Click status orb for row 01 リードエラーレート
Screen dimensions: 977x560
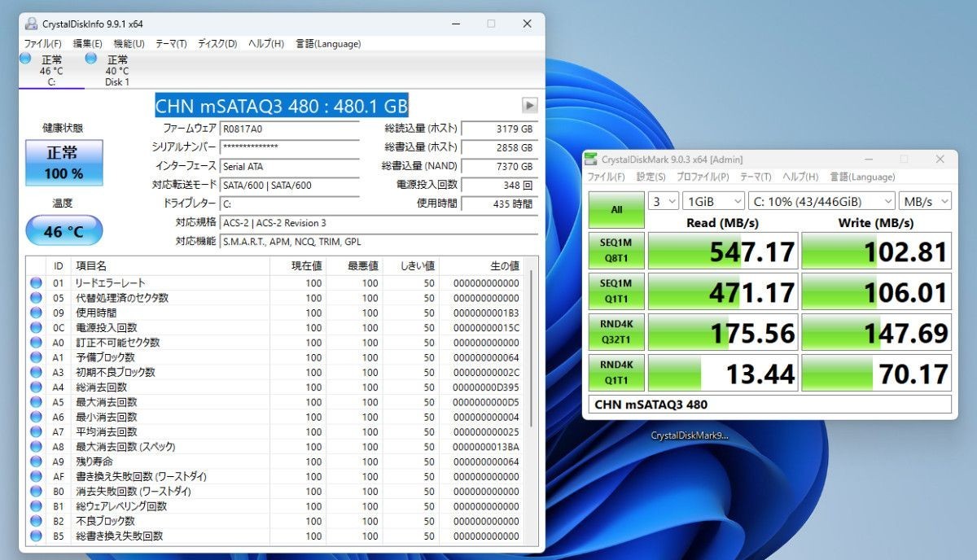point(36,283)
